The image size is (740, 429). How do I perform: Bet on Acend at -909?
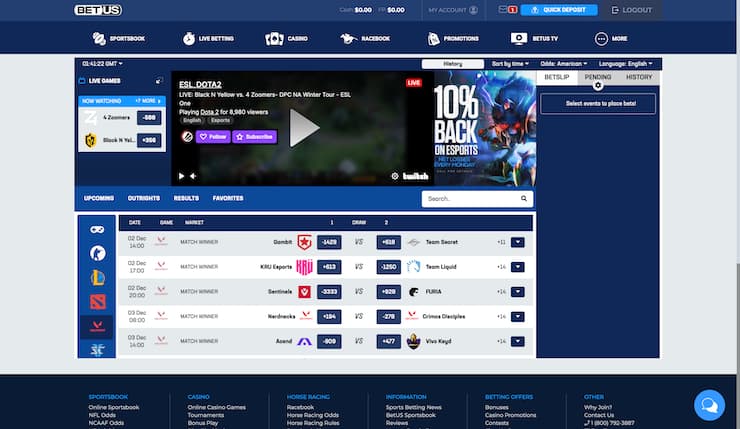[x=329, y=341]
